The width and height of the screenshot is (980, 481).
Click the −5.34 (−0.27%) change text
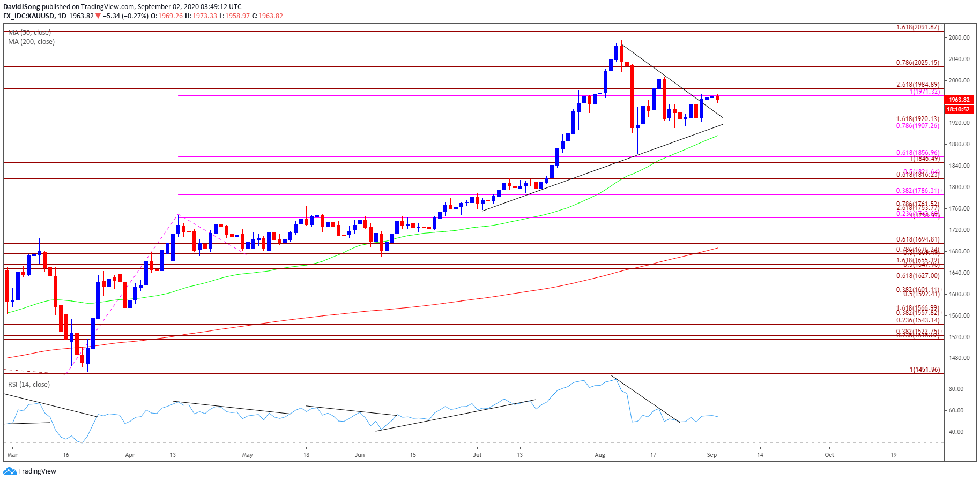125,16
